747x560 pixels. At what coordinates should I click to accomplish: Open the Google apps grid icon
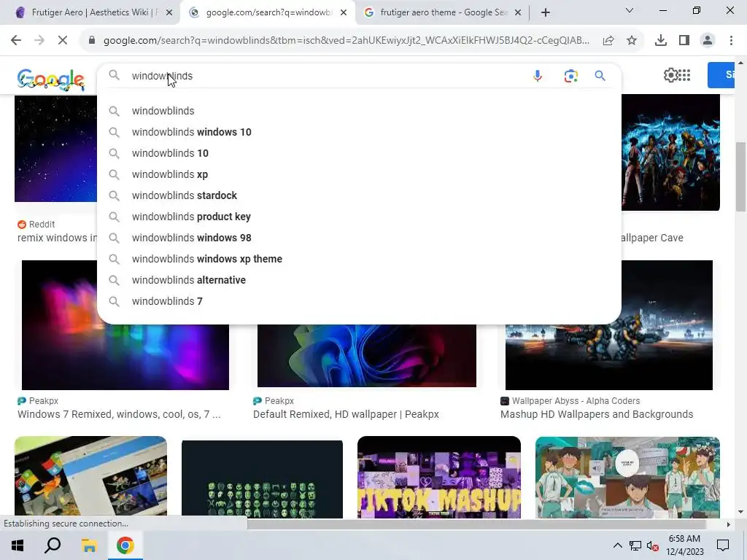click(x=684, y=75)
